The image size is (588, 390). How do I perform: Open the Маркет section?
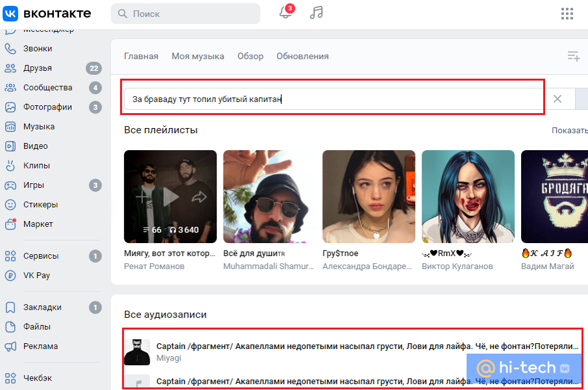(38, 224)
